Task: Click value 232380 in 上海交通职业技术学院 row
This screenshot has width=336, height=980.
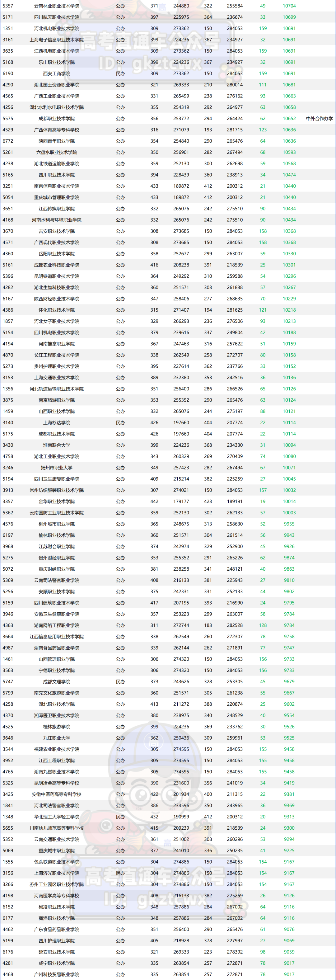Action: point(181,377)
